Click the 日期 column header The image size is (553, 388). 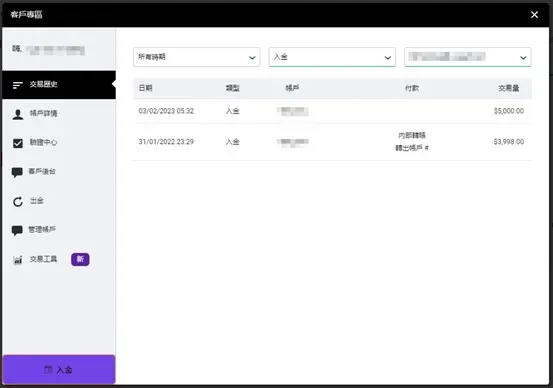click(x=145, y=88)
